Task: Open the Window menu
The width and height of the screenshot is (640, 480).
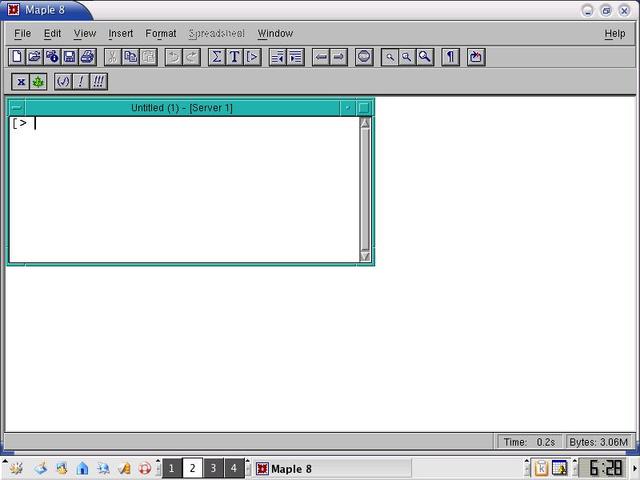Action: pos(275,33)
